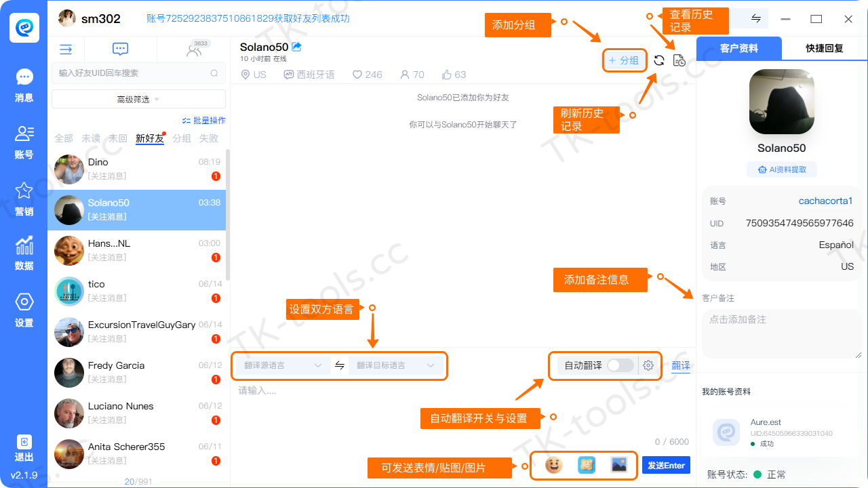Click the 246 likes heart icon
The width and height of the screenshot is (868, 488).
[x=357, y=75]
